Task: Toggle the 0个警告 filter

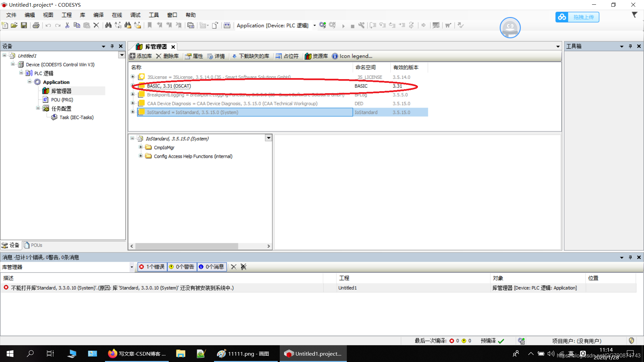Action: click(181, 267)
